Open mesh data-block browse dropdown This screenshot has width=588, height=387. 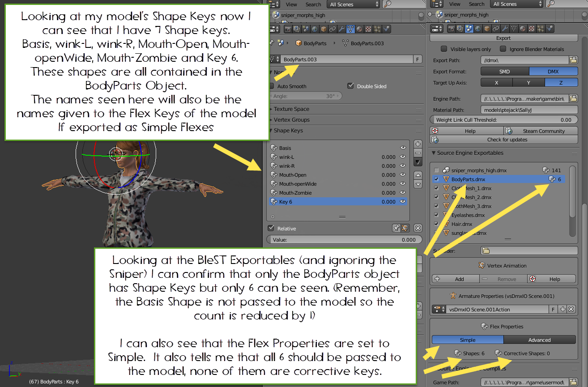click(x=274, y=60)
